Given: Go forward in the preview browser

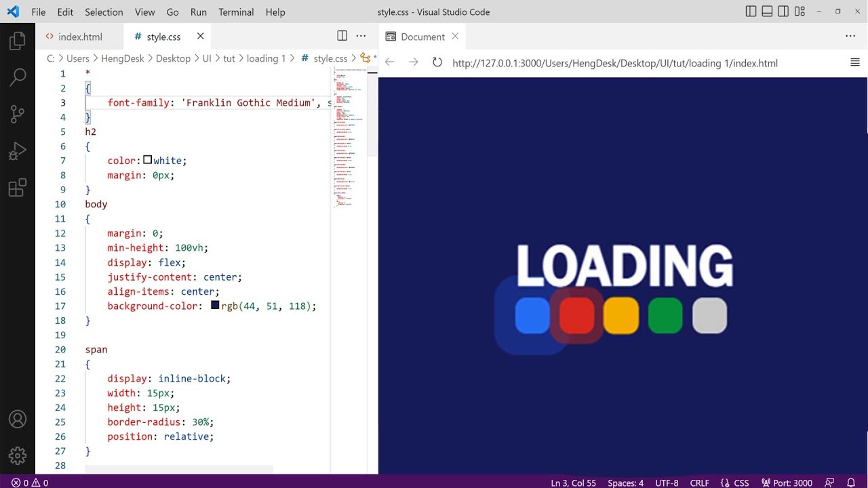Looking at the screenshot, I should (x=414, y=62).
